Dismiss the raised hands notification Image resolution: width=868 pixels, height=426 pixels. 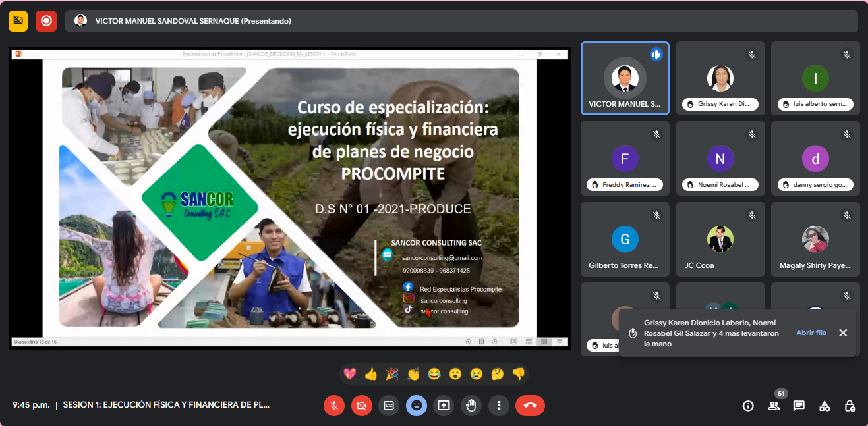(x=842, y=333)
